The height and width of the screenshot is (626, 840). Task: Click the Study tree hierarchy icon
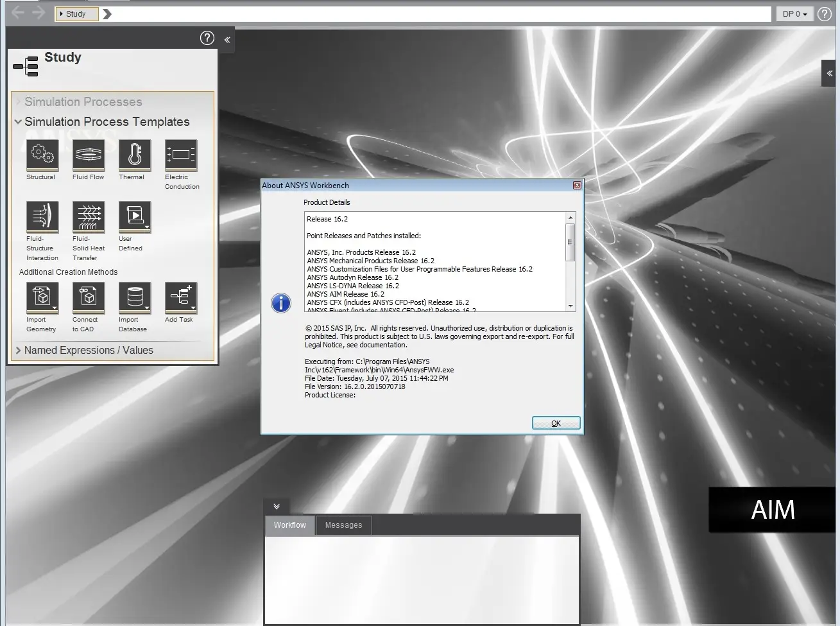click(x=26, y=66)
